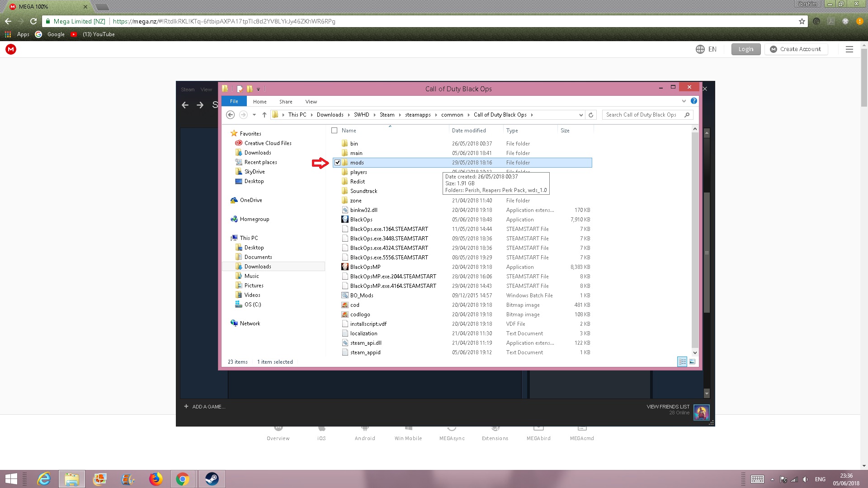Image resolution: width=868 pixels, height=488 pixels.
Task: Select the View ribbon tab
Action: point(311,102)
